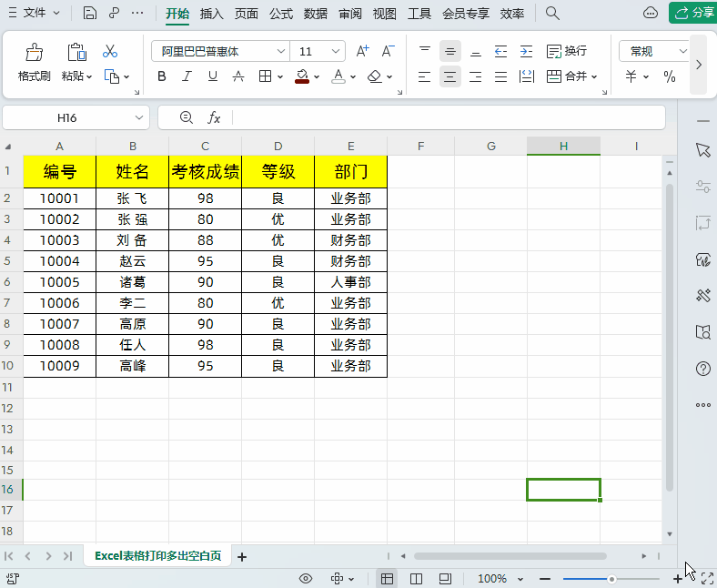717x588 pixels.
Task: Click the Clear/eraser icon
Action: [375, 76]
